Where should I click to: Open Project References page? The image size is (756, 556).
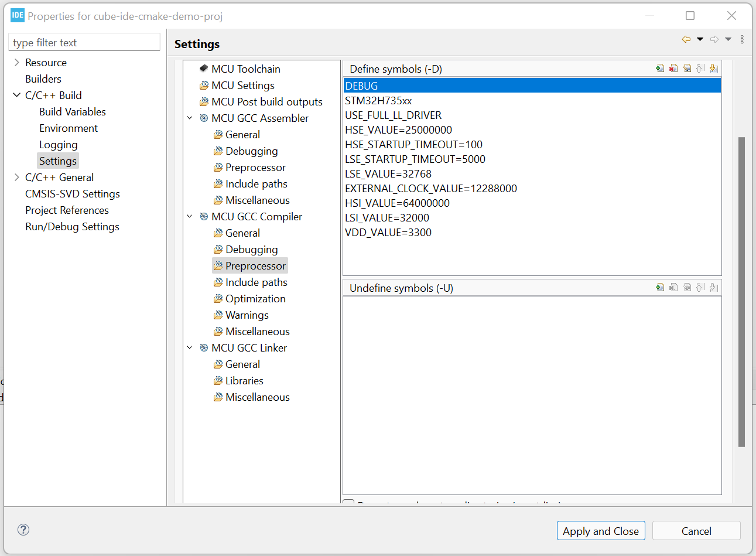click(x=67, y=210)
